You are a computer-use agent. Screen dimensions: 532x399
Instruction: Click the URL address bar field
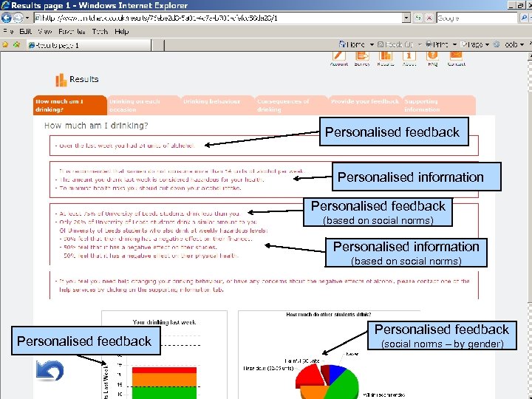[x=218, y=18]
